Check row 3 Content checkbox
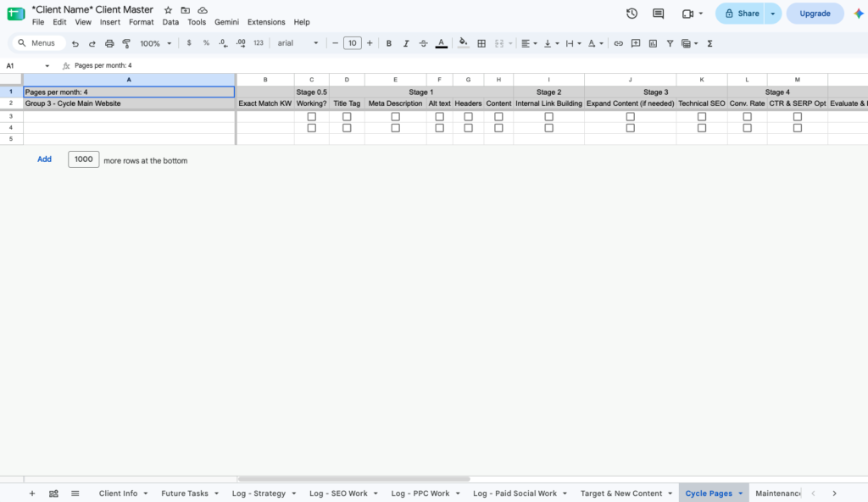 tap(498, 116)
